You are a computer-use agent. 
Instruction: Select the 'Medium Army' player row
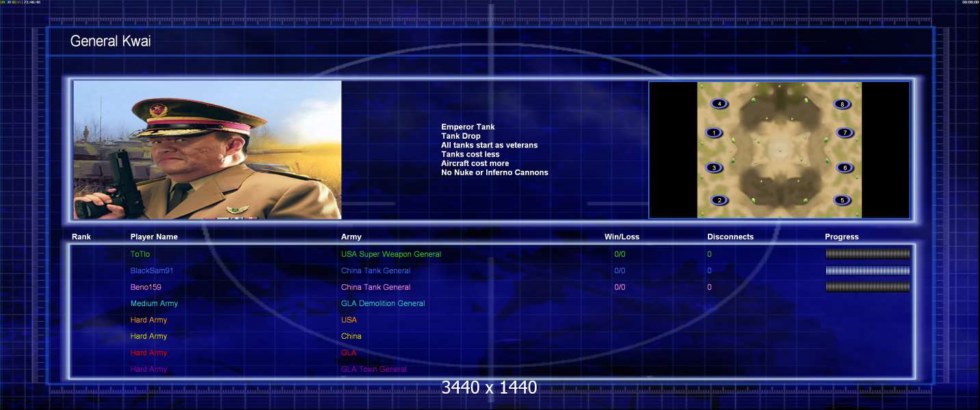[154, 303]
